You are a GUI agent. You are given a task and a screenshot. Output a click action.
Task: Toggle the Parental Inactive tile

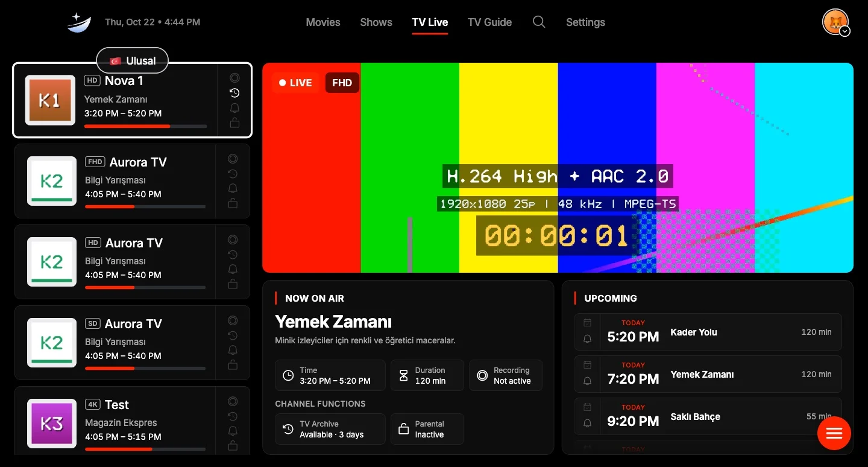(427, 429)
